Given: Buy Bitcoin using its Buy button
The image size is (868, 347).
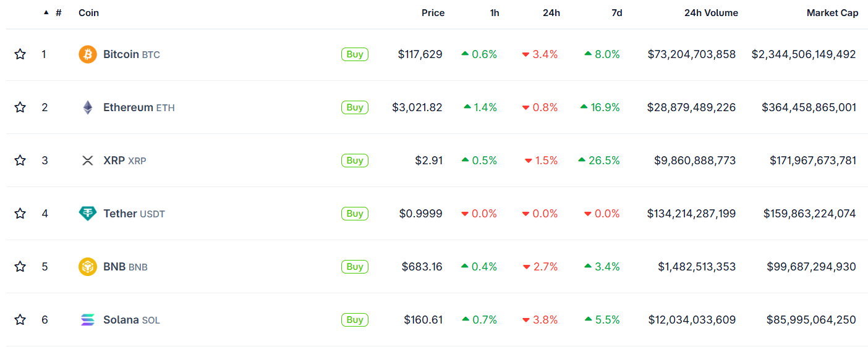Looking at the screenshot, I should click(355, 54).
